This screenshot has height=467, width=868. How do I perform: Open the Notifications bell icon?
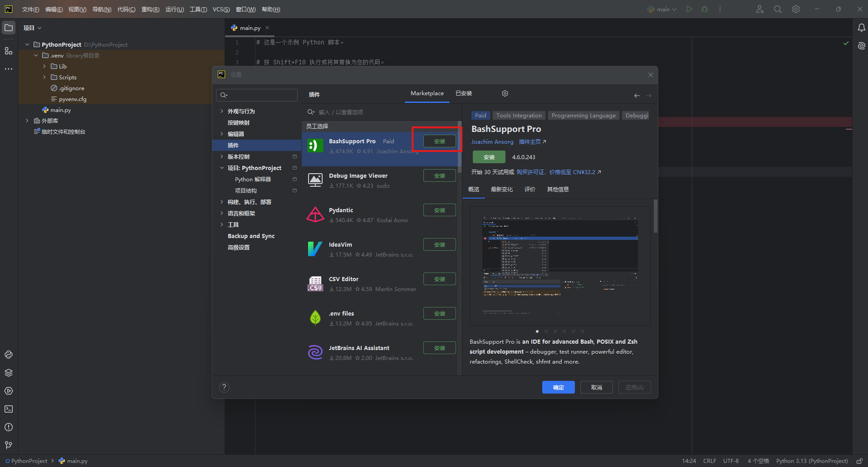(861, 28)
